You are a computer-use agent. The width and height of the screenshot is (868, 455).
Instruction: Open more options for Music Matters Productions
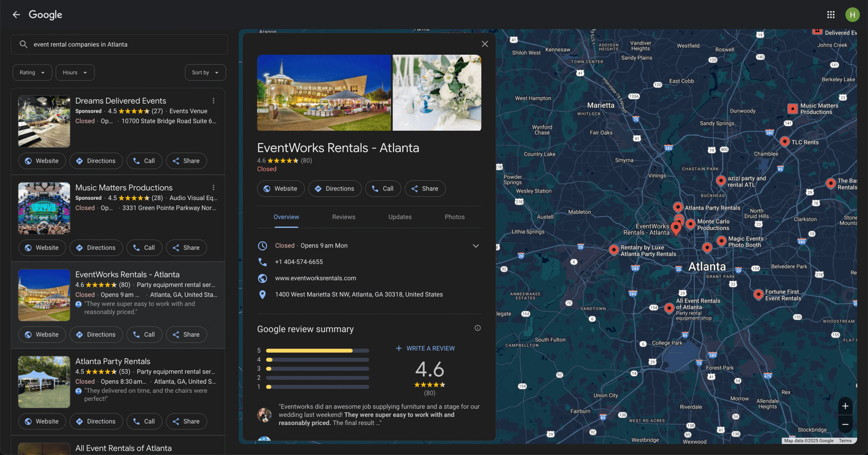(214, 188)
